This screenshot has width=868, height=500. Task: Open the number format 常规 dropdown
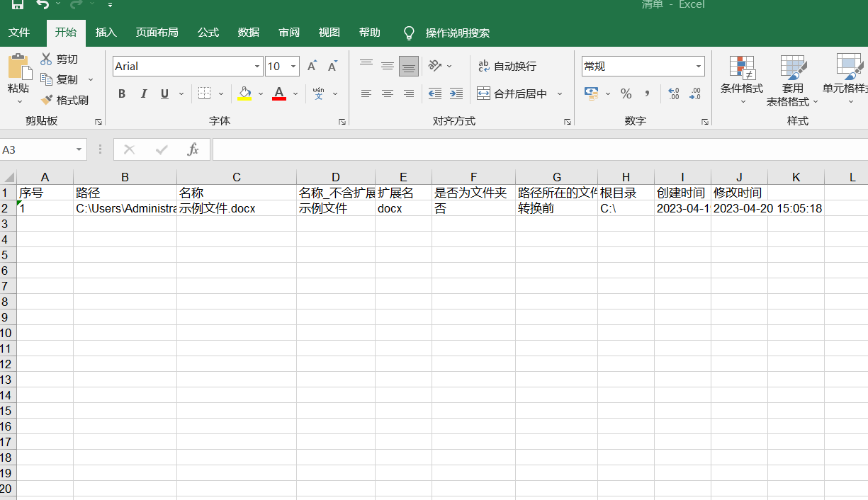point(699,67)
